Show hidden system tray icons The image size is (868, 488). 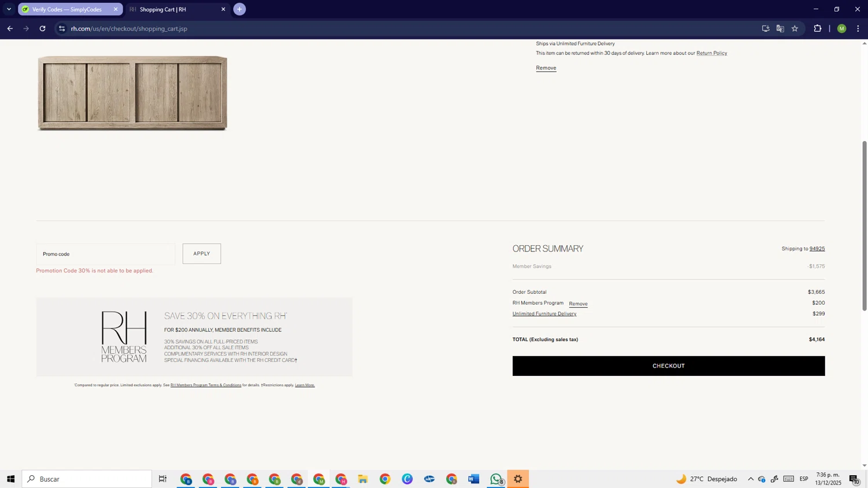coord(751,479)
